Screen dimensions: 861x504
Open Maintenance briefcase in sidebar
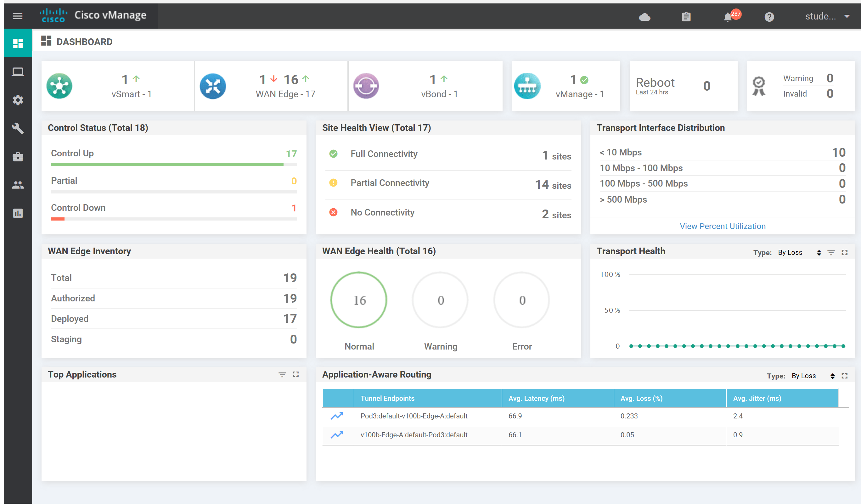18,157
